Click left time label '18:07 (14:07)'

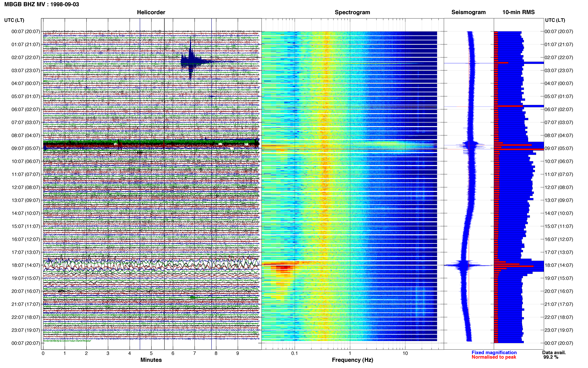(x=26, y=265)
